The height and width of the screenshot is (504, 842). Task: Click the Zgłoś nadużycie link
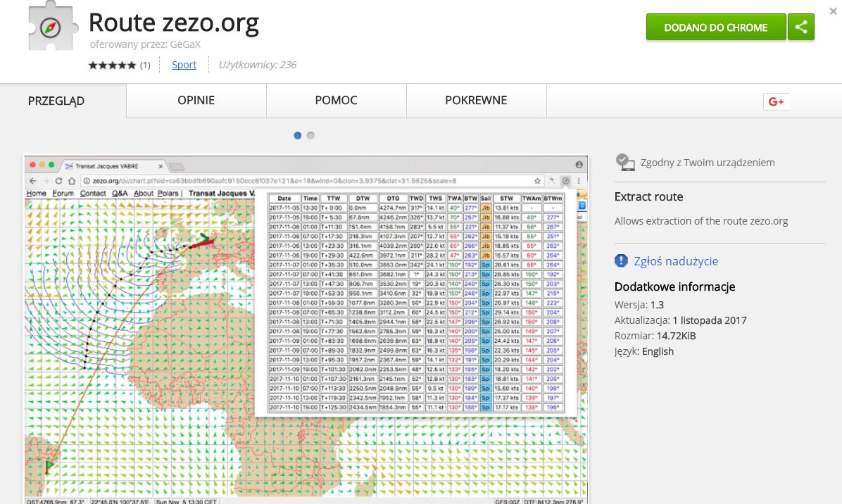676,261
